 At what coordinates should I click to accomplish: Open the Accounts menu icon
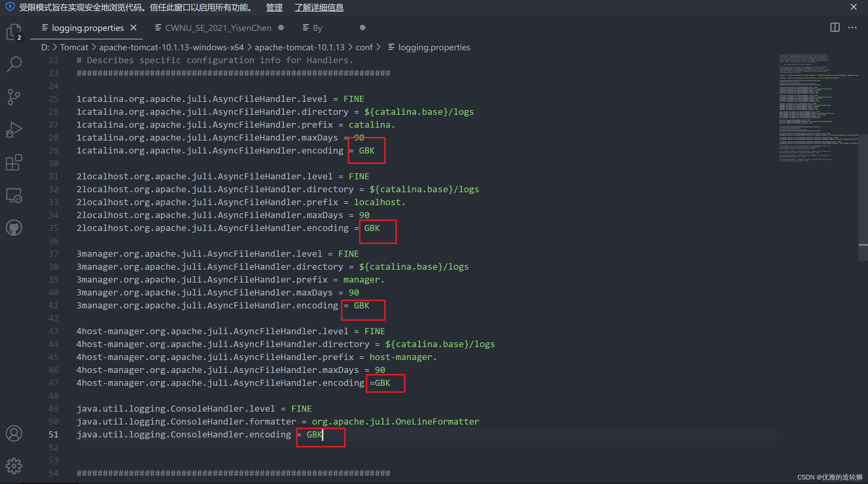coord(14,433)
